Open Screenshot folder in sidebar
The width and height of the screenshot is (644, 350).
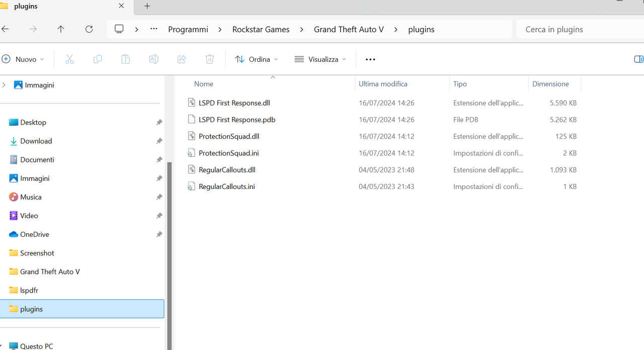(x=37, y=252)
